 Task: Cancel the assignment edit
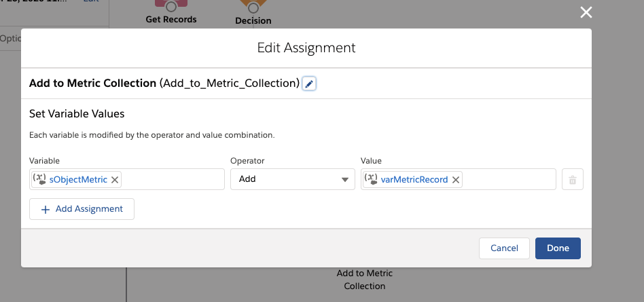coord(504,248)
